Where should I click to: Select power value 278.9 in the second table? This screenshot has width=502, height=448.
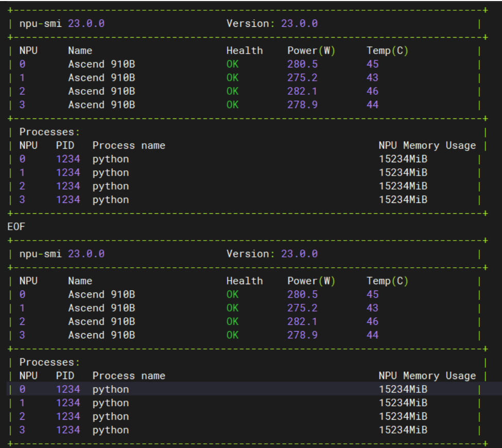point(302,335)
